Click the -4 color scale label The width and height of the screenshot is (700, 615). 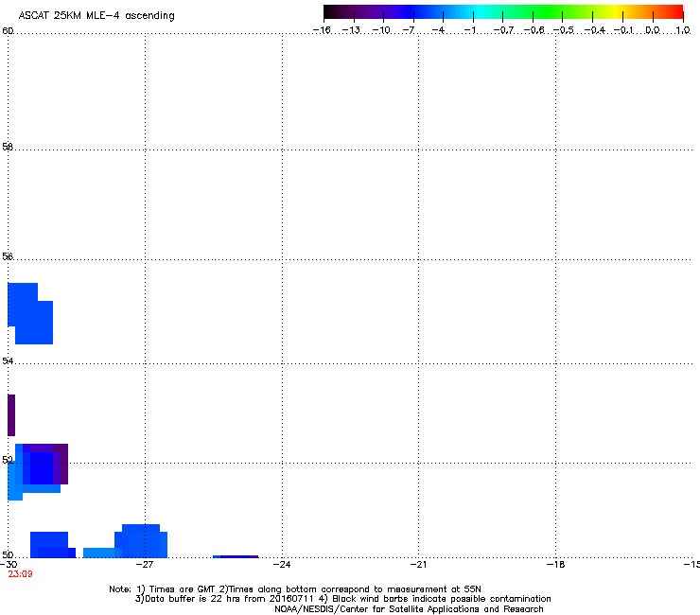[438, 30]
